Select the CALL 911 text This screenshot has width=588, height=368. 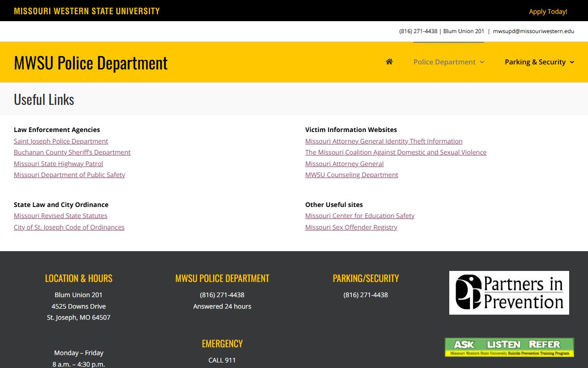click(x=222, y=360)
